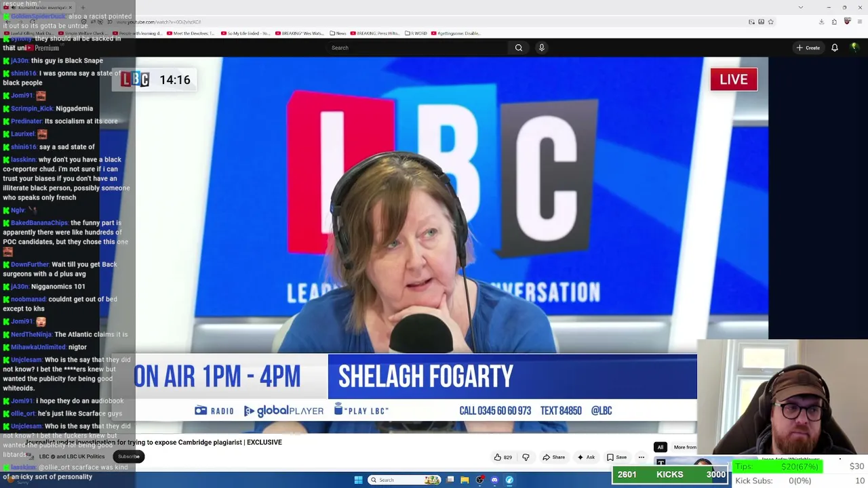Screen dimensions: 868x488
Task: Open a new browser tab
Action: (x=82, y=7)
